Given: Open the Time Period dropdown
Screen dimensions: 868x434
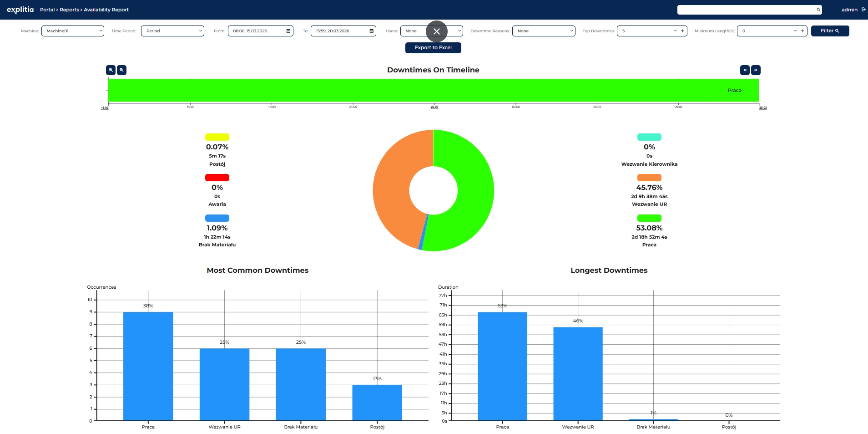Looking at the screenshot, I should pos(172,31).
